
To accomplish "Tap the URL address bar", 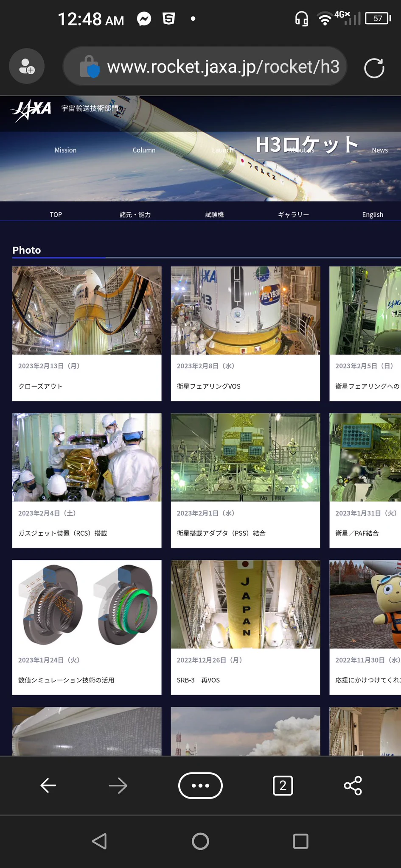I will (205, 67).
